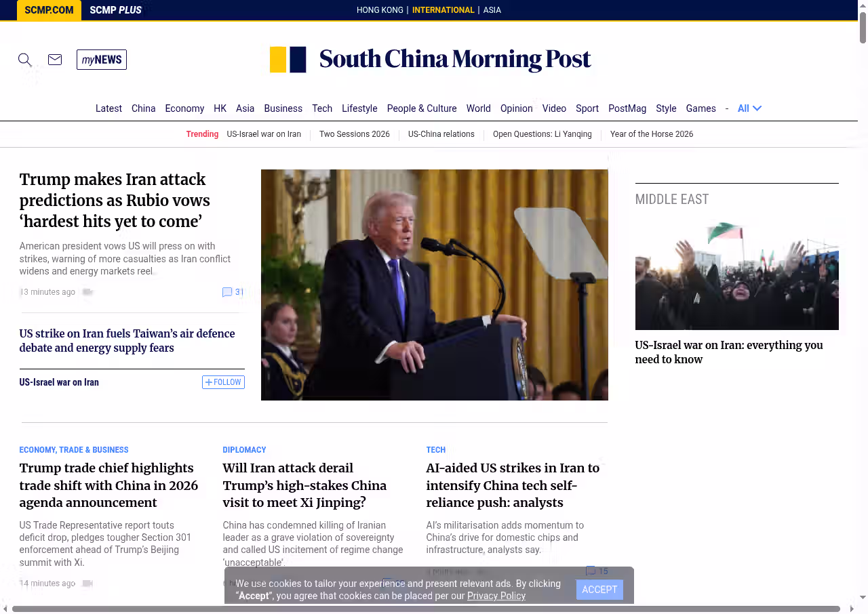Open the Middle East protest thumbnail
868x614 pixels.
click(736, 276)
